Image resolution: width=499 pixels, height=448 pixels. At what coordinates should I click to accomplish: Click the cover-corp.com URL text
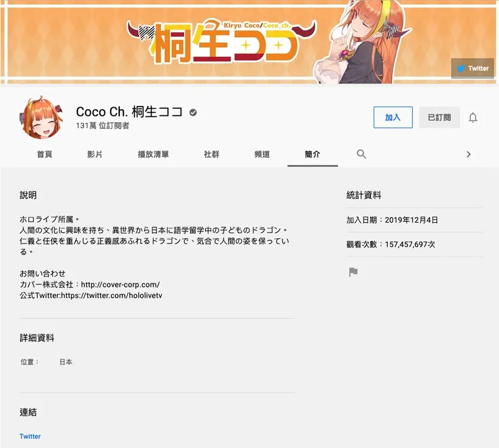tap(120, 285)
